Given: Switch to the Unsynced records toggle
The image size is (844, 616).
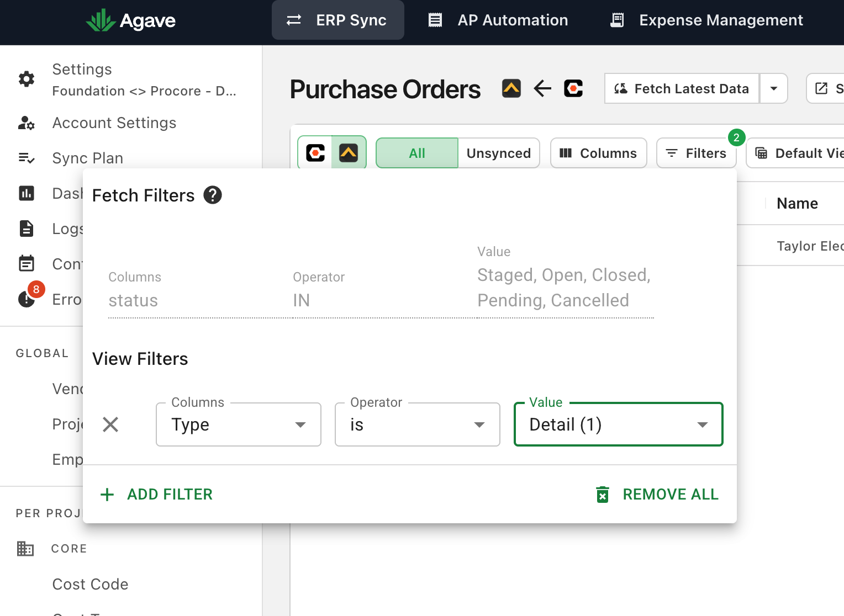Looking at the screenshot, I should pyautogui.click(x=499, y=153).
